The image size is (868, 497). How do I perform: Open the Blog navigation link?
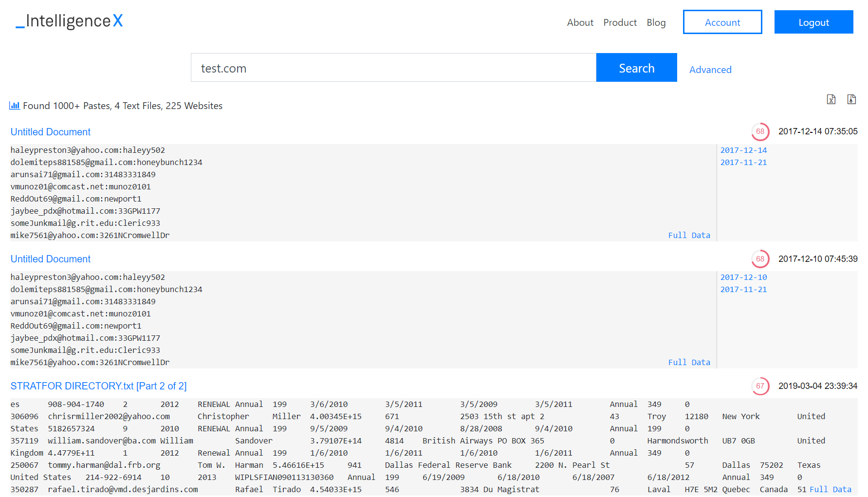pyautogui.click(x=656, y=22)
